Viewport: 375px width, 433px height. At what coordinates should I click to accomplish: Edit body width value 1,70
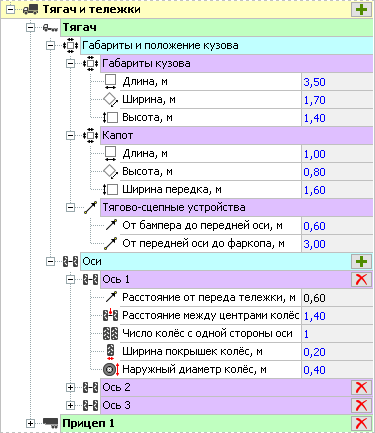tap(337, 100)
